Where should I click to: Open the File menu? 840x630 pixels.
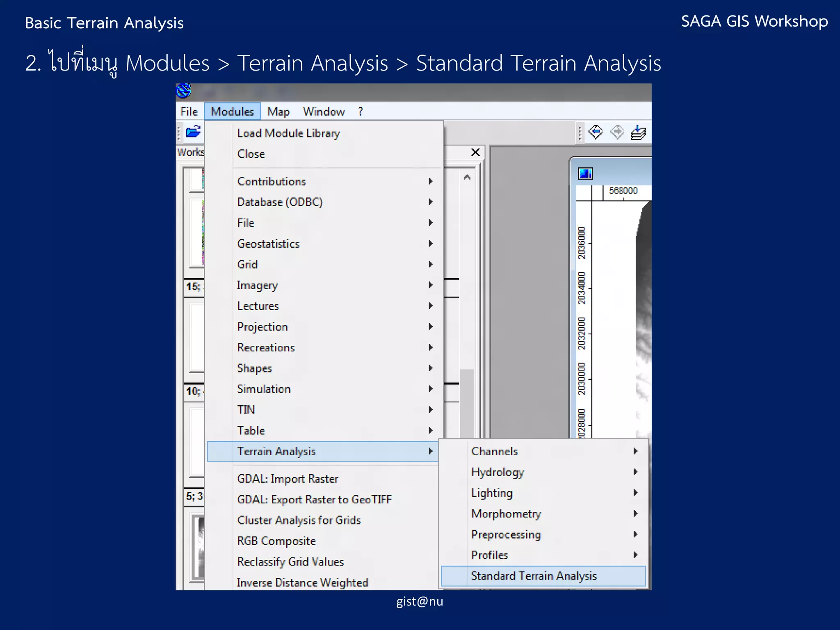(189, 112)
